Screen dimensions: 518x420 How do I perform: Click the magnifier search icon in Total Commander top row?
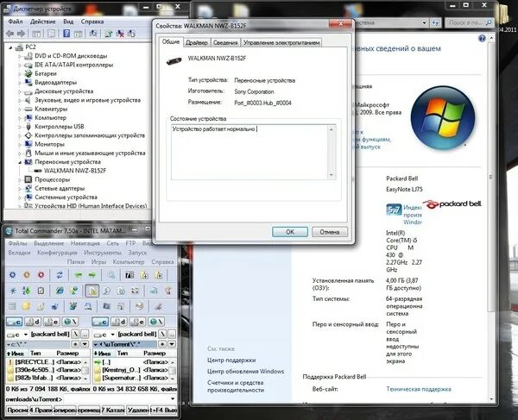point(111,275)
